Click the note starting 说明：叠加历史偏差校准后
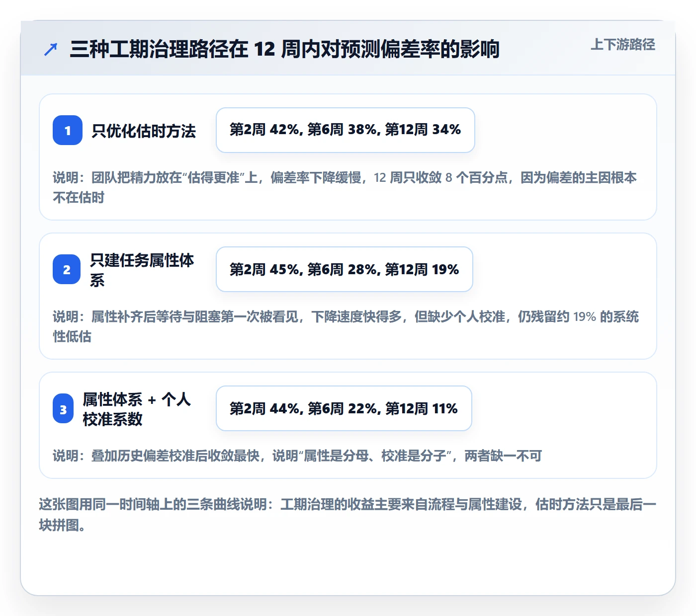Image resolution: width=696 pixels, height=616 pixels. click(297, 456)
